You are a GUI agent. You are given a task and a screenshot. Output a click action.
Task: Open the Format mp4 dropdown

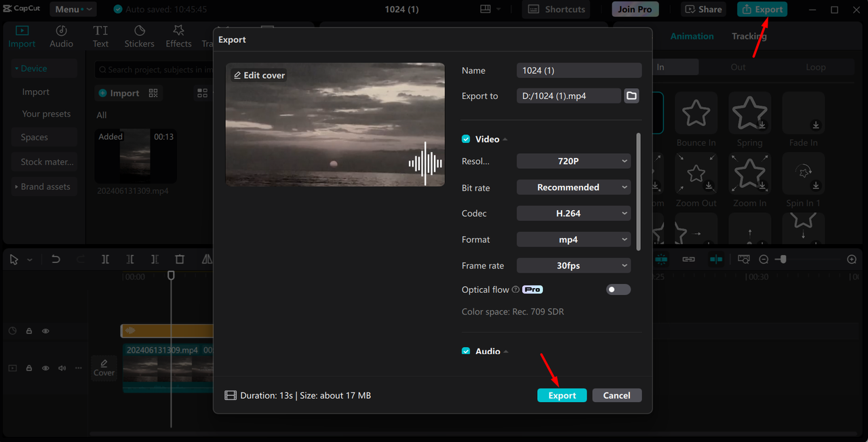tap(574, 239)
